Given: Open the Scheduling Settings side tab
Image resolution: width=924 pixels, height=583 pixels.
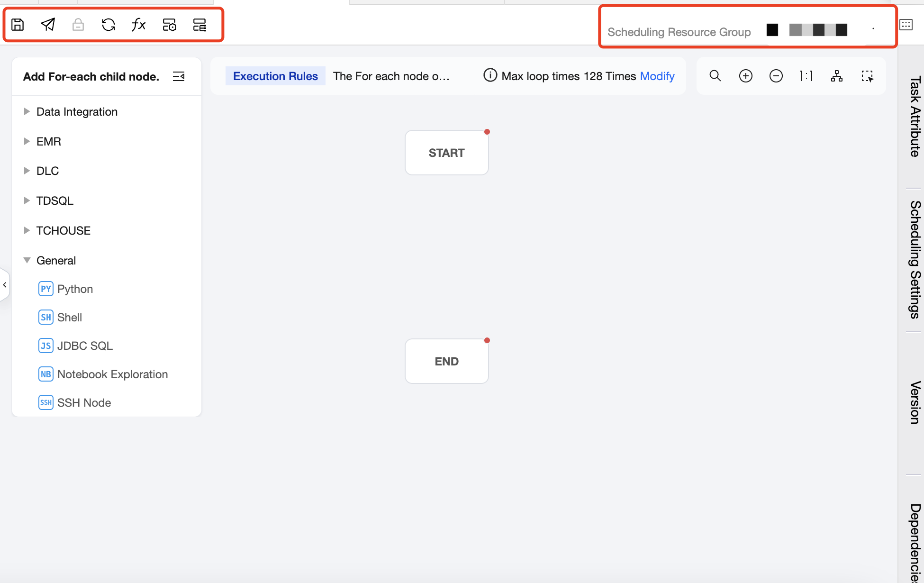Looking at the screenshot, I should pos(915,259).
